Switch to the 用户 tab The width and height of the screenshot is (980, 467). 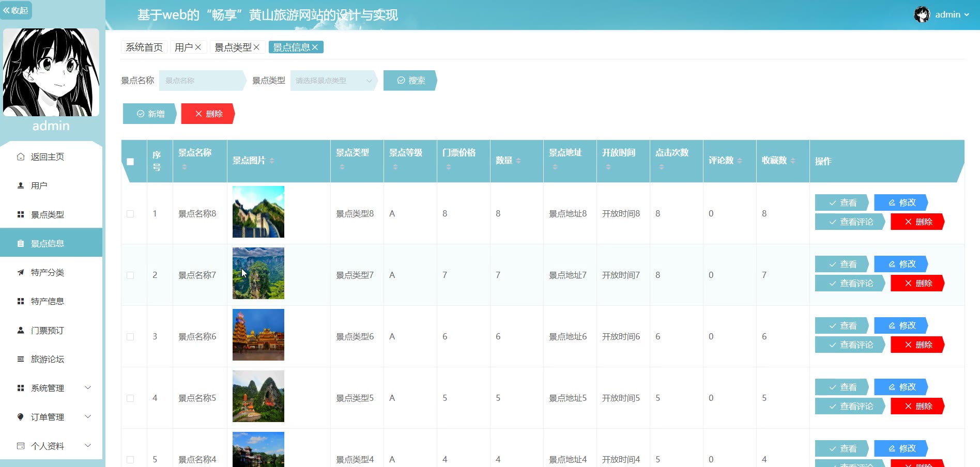point(183,48)
